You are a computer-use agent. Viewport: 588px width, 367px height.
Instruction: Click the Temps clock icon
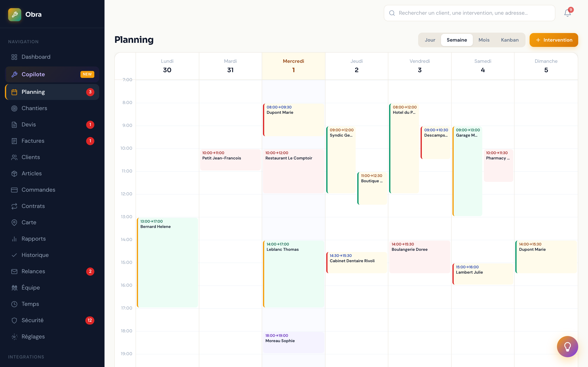14,304
